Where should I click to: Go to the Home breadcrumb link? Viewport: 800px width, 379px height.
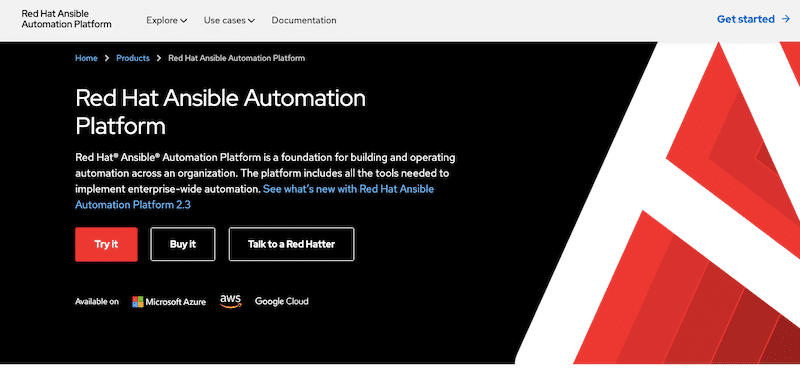pos(86,58)
